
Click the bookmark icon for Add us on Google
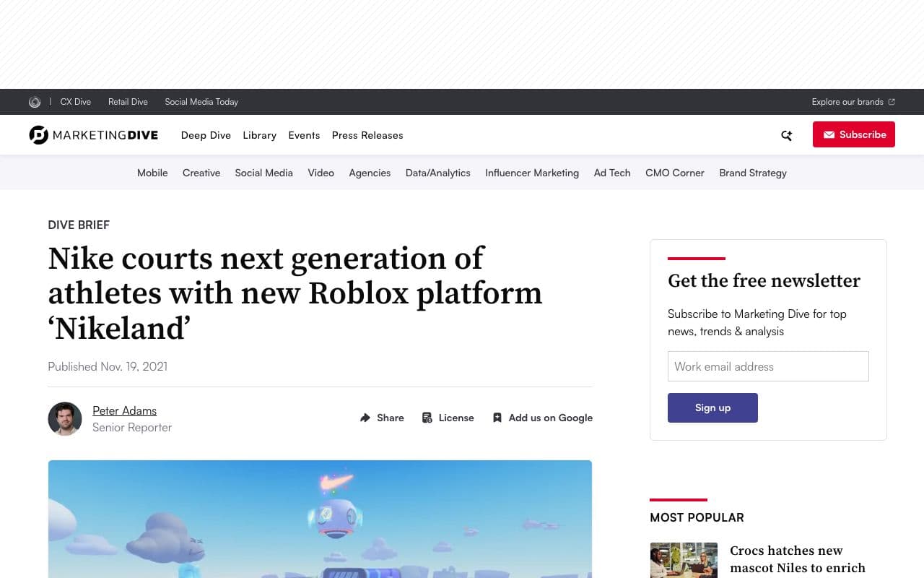pos(497,418)
